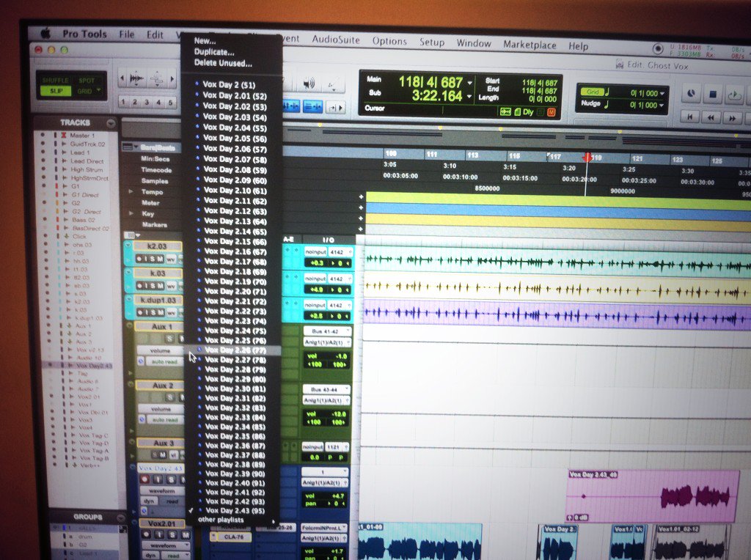The width and height of the screenshot is (751, 560).
Task: Open Main counter format dropdown
Action: pos(469,83)
